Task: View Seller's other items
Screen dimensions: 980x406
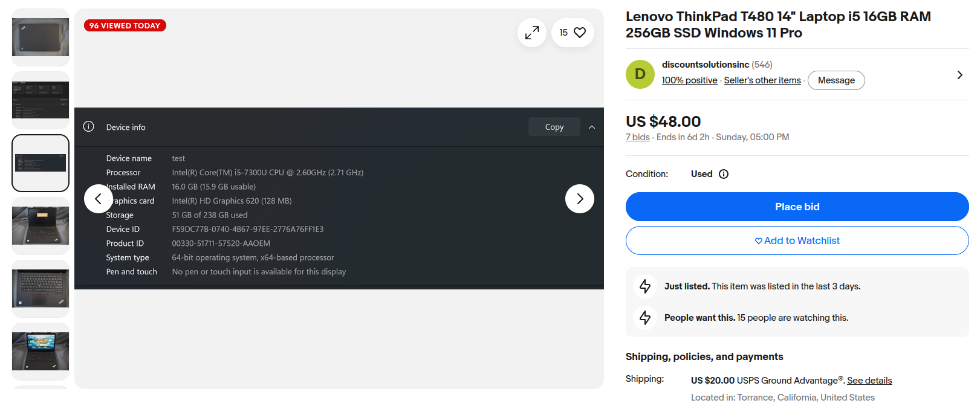Action: tap(762, 80)
